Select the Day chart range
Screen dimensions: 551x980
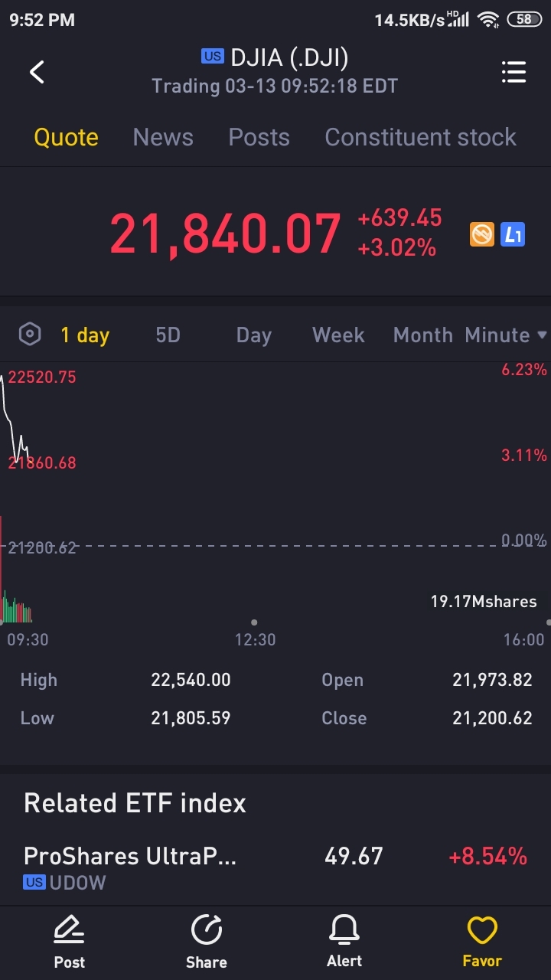coord(253,335)
